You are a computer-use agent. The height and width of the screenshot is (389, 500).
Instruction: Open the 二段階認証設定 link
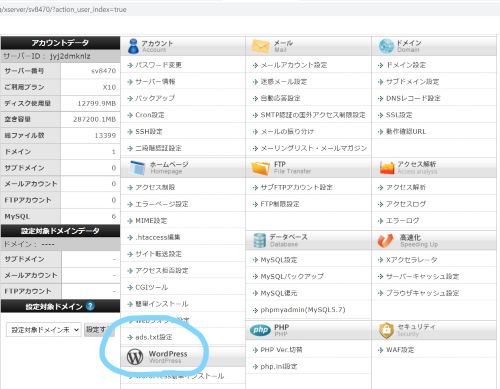coord(158,148)
